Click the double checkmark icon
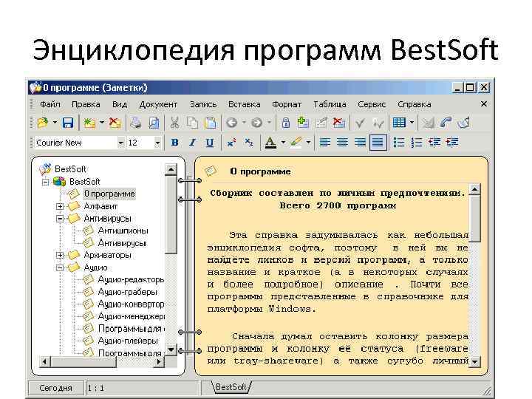 click(378, 123)
